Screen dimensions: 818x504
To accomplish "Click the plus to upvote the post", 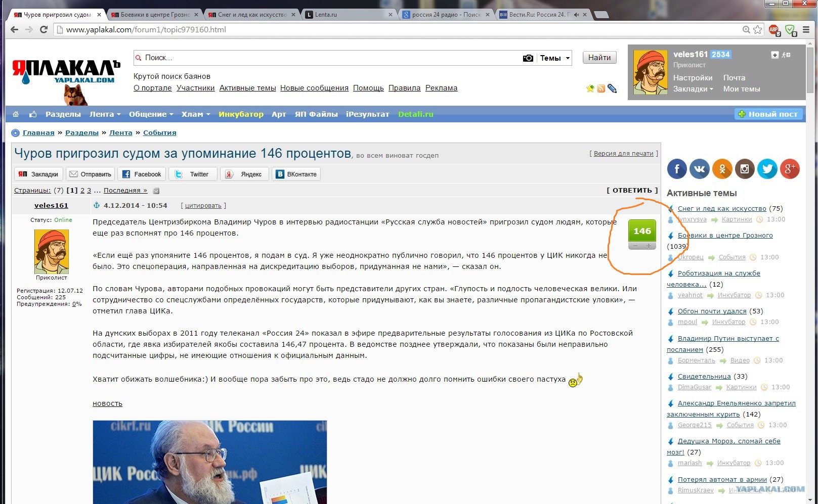I will click(x=649, y=246).
